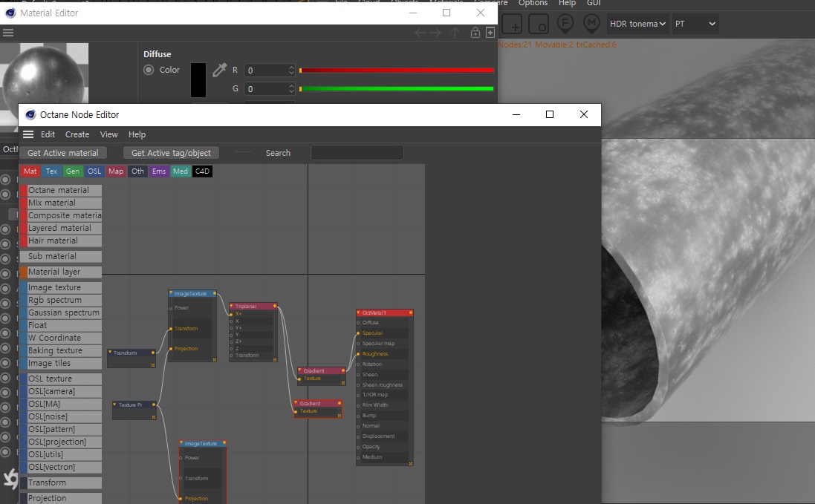Toggle the OSL node category filter
Image resolution: width=815 pixels, height=504 pixels.
(x=94, y=171)
